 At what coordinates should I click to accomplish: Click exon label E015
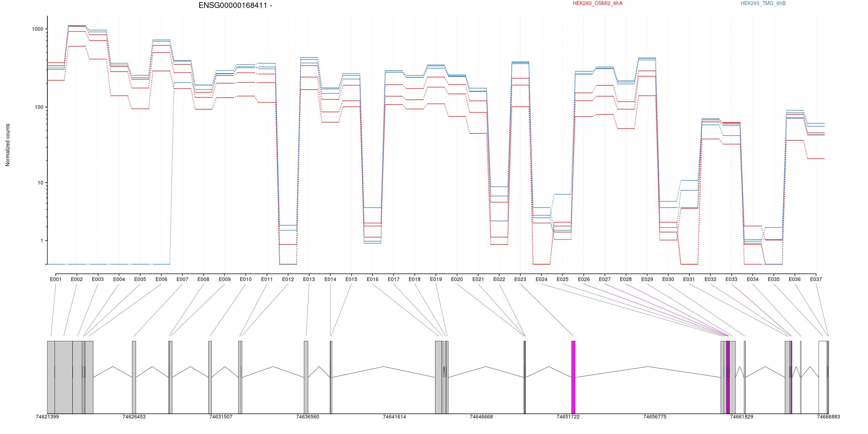[351, 279]
